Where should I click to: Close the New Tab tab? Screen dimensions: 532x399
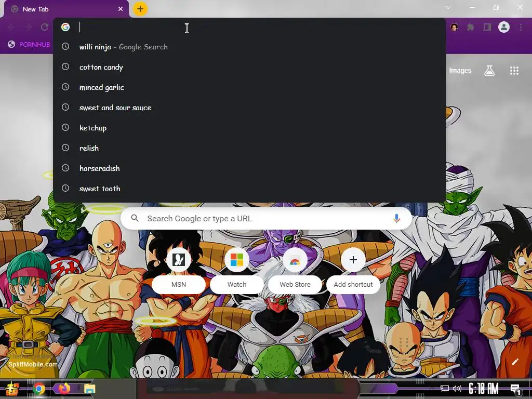121,9
